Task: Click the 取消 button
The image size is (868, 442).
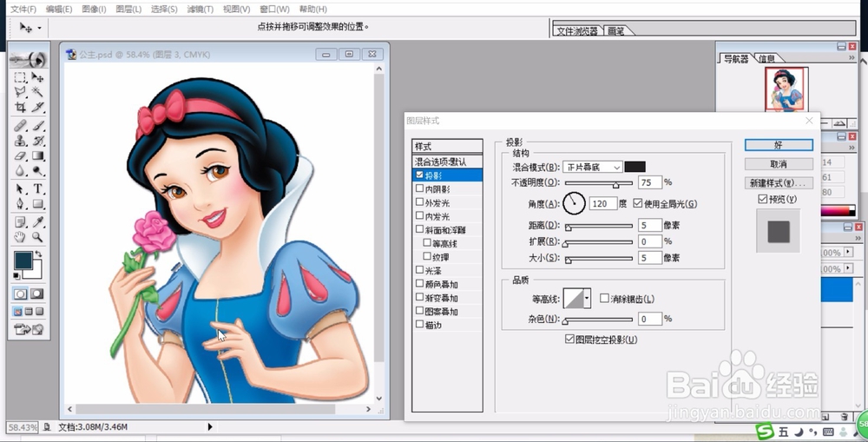Action: click(779, 164)
